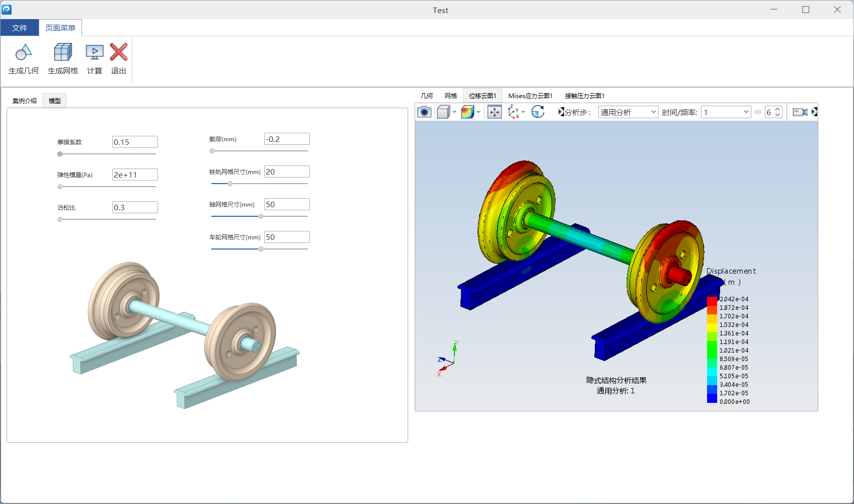Open dropdown arrow beside cube display icon
The image size is (854, 504).
[454, 112]
